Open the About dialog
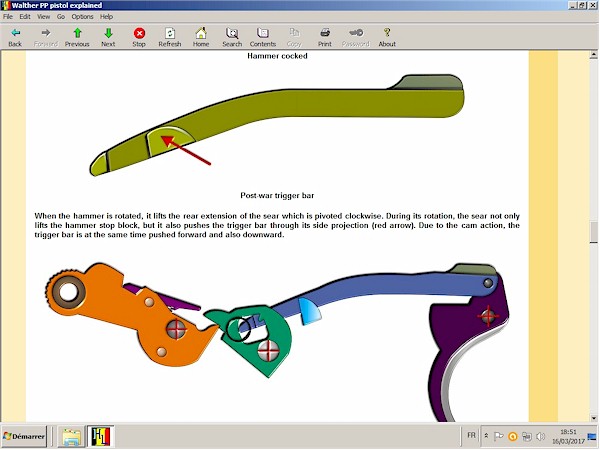 387,37
